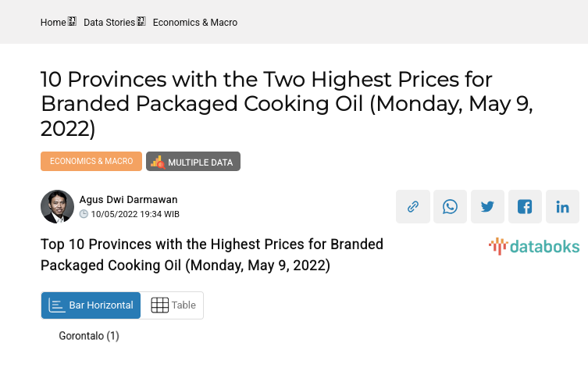Viewport: 588px width, 389px height.
Task: Click the Multiple Data badge
Action: point(193,162)
